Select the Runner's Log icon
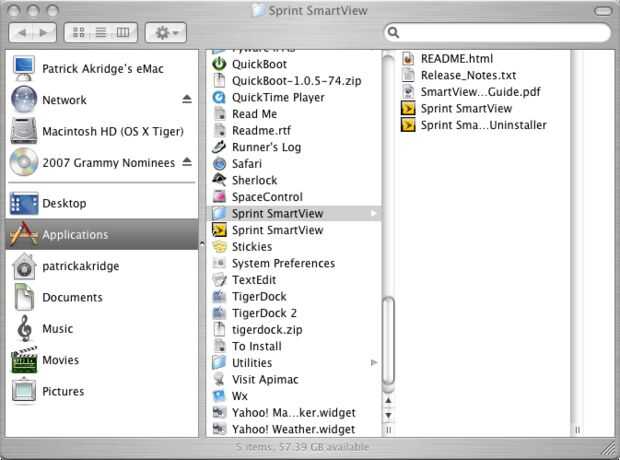The height and width of the screenshot is (460, 620). click(219, 147)
